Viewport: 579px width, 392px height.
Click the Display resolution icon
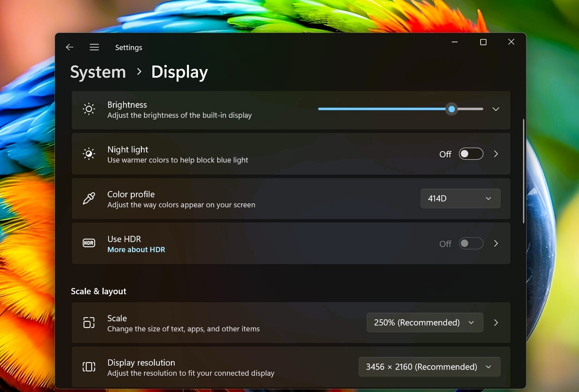coord(89,367)
